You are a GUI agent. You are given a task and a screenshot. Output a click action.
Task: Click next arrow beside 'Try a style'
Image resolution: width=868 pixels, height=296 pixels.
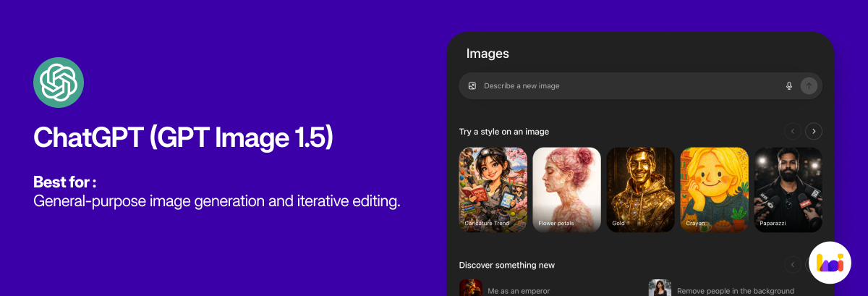click(x=814, y=131)
